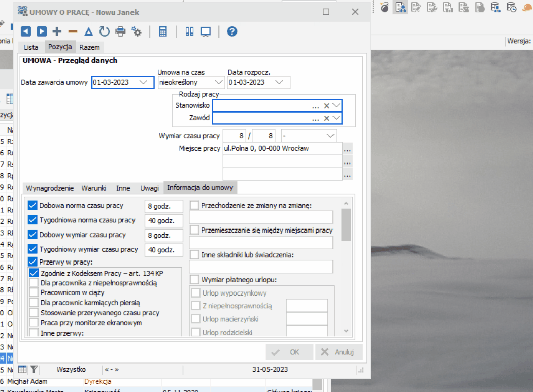Image resolution: width=533 pixels, height=392 pixels.
Task: Open settings gear icon in toolbar
Action: [x=137, y=31]
